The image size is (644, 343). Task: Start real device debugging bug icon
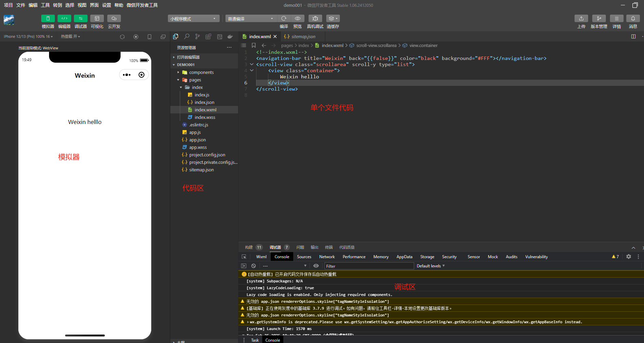(x=315, y=18)
